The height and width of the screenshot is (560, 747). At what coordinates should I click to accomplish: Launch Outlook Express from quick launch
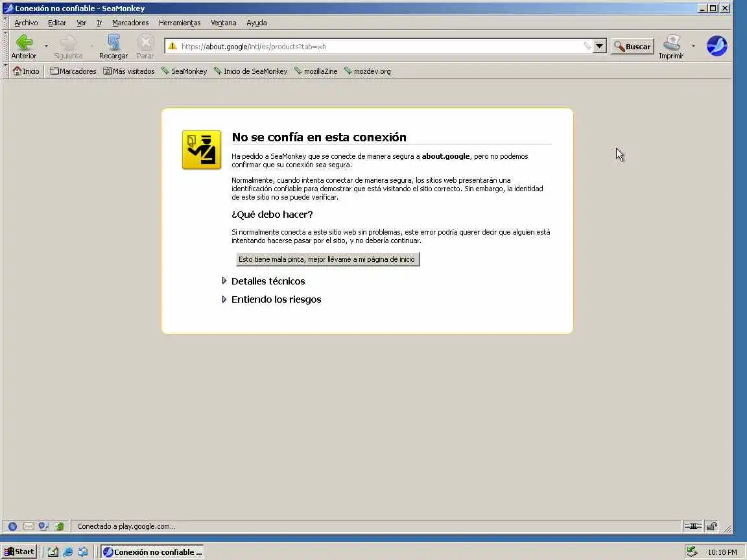click(83, 552)
